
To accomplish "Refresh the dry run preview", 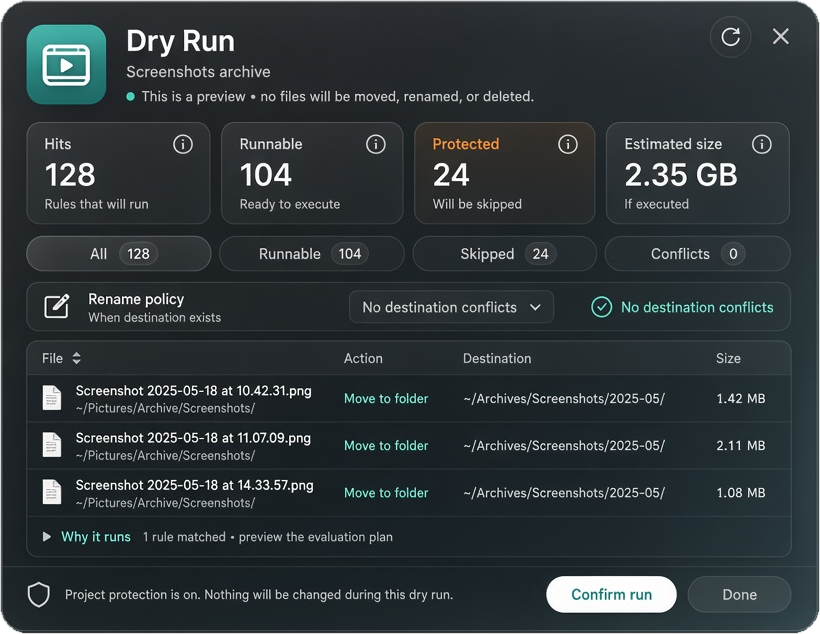I will [x=730, y=37].
